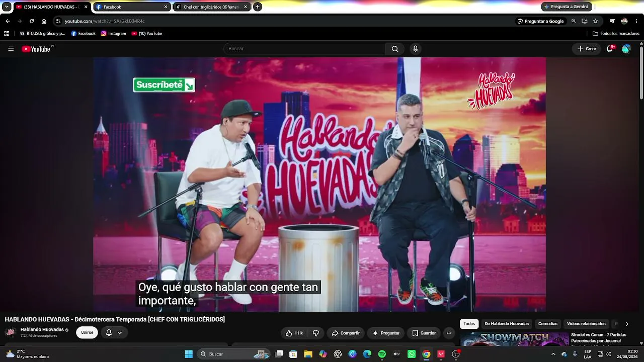Click the Suscríbete overlay in the video

point(164,85)
